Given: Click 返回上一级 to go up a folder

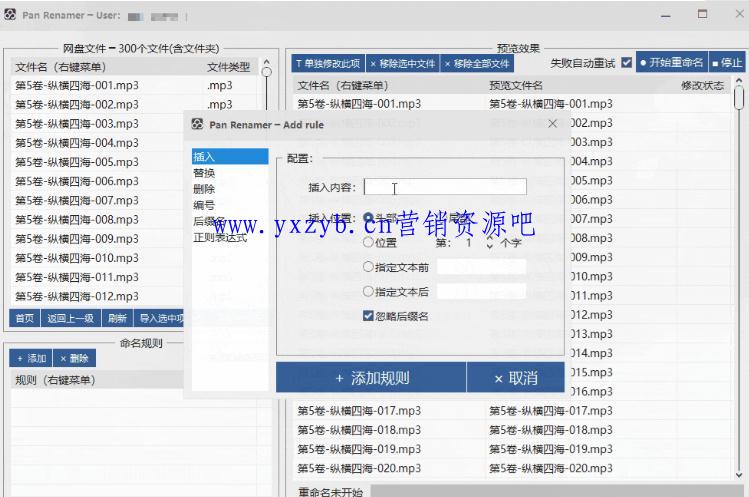Looking at the screenshot, I should [x=71, y=318].
